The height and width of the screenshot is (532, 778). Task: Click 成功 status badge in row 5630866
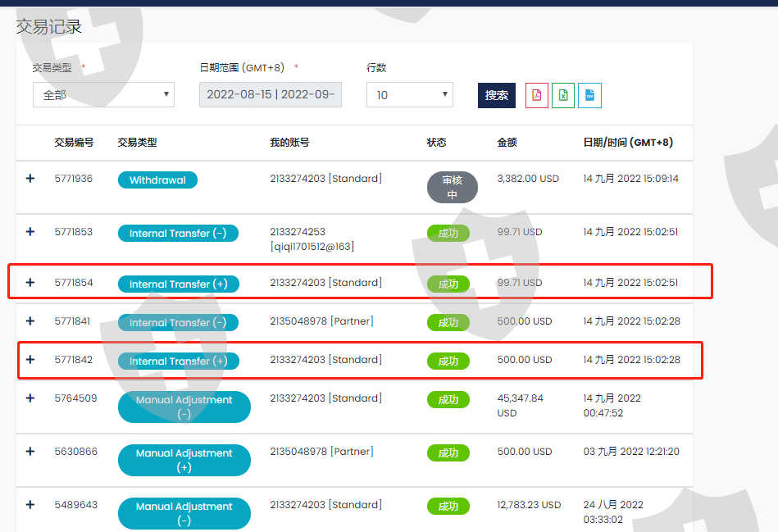tap(448, 452)
